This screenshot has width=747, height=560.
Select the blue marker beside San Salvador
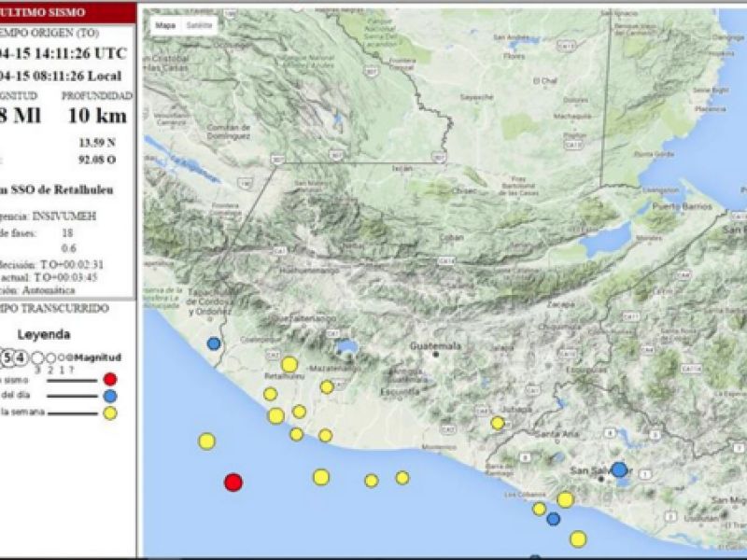pyautogui.click(x=619, y=469)
